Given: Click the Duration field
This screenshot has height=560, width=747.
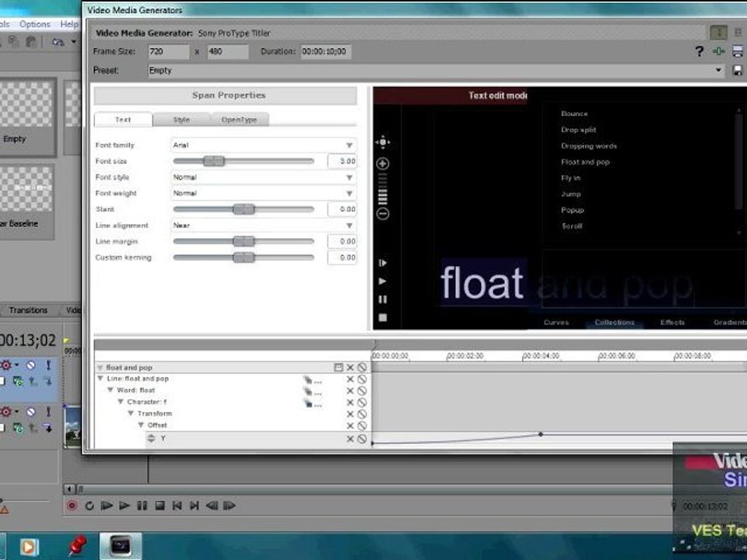Looking at the screenshot, I should [326, 51].
